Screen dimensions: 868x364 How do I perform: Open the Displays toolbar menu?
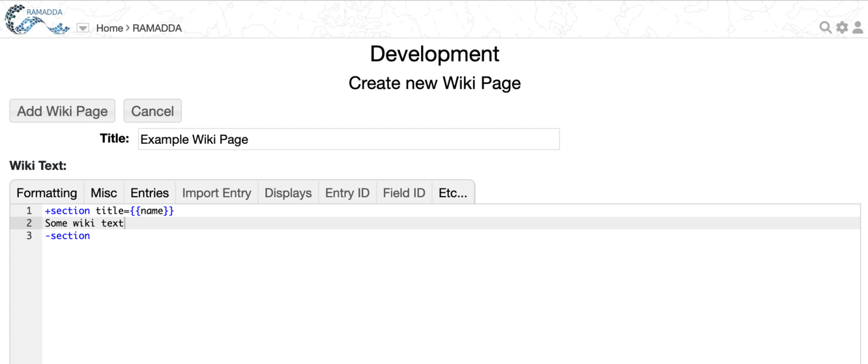[288, 193]
